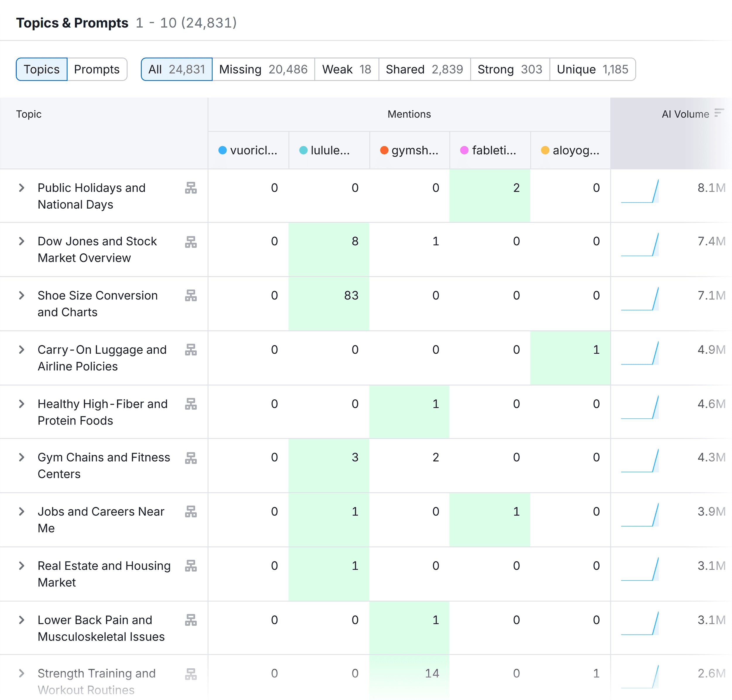This screenshot has height=700, width=732.
Task: Click the hierarchy icon beside Public Holidays topic
Action: pyautogui.click(x=191, y=188)
